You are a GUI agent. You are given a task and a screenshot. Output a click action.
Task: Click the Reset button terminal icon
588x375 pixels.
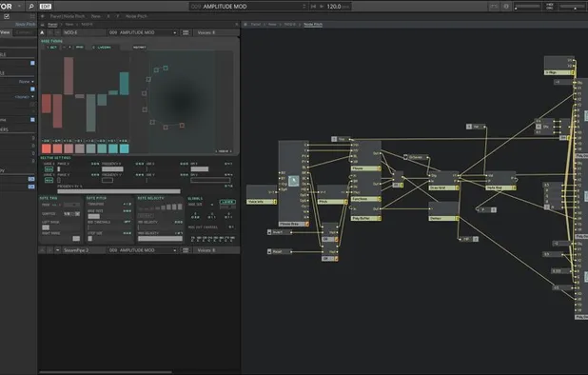click(269, 251)
